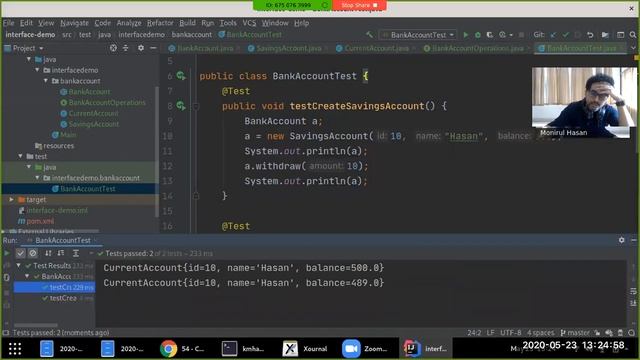Open the File menu
This screenshot has width=640, height=360.
point(9,23)
